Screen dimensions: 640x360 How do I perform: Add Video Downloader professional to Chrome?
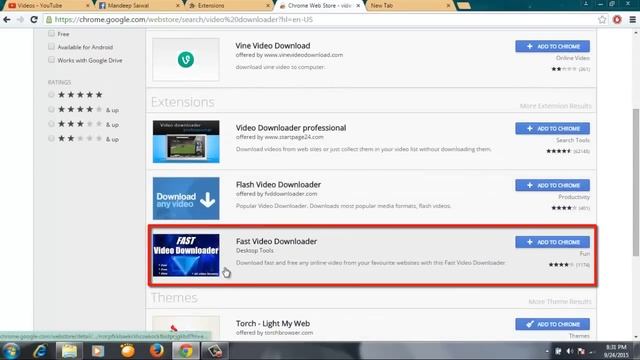click(x=552, y=128)
